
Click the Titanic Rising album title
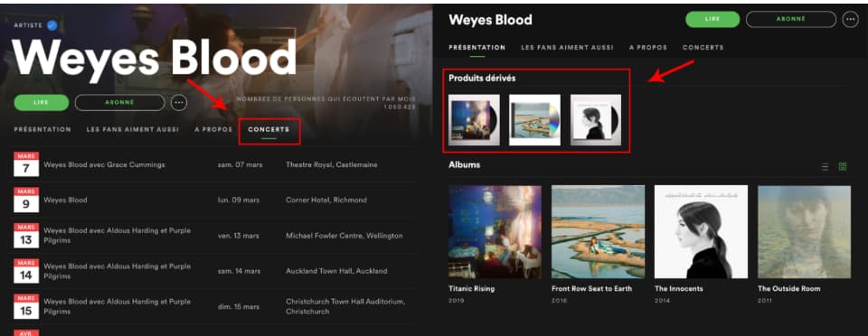472,288
